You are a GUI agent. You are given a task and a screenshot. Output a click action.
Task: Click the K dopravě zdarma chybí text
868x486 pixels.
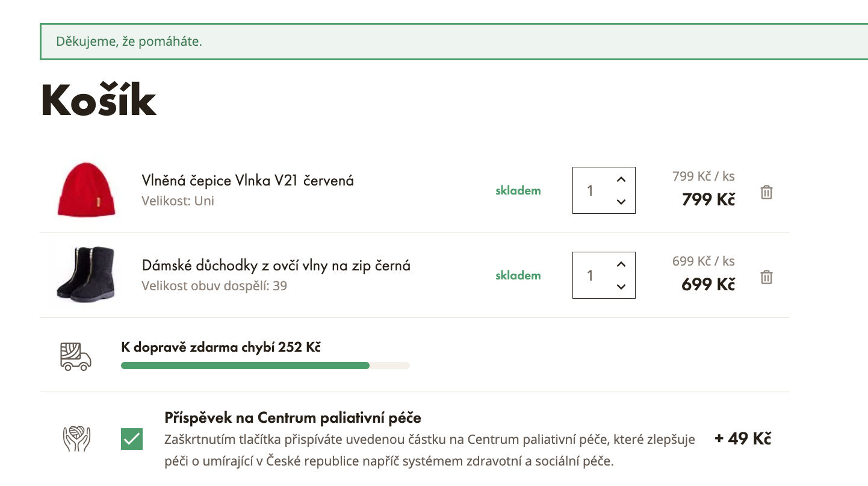click(221, 347)
